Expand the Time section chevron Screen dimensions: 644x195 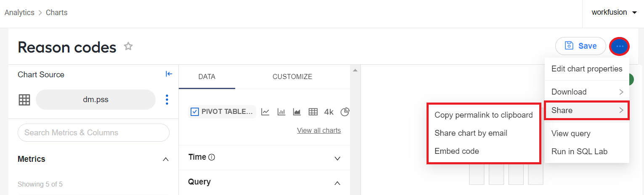[x=337, y=158]
